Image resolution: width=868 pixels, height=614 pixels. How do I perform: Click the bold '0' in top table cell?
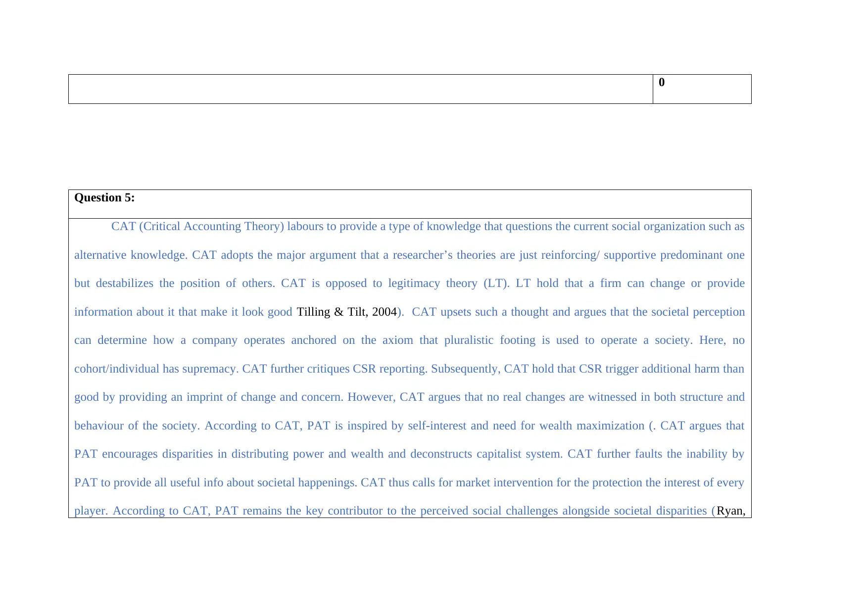point(662,82)
